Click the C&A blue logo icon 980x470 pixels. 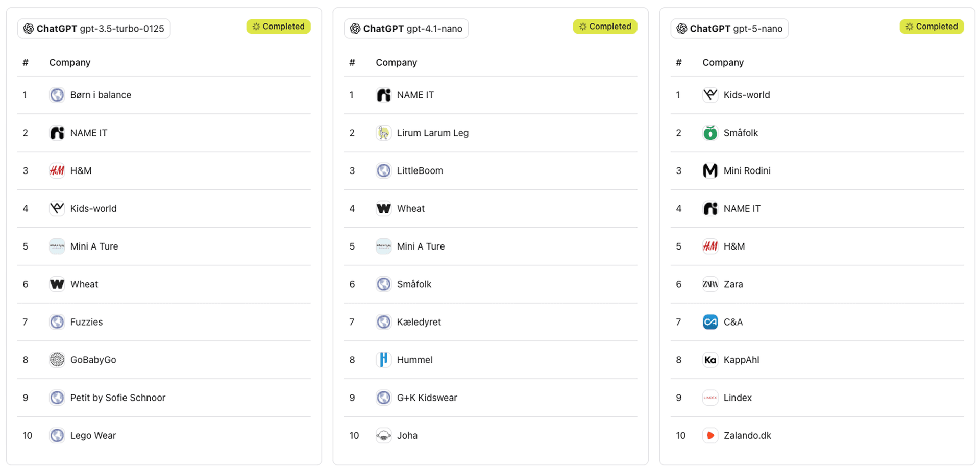710,322
